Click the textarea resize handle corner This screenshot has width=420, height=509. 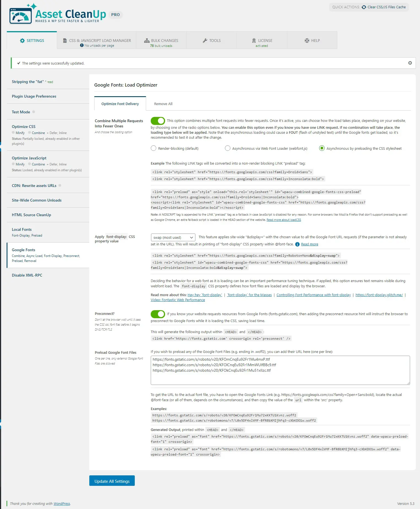408,383
